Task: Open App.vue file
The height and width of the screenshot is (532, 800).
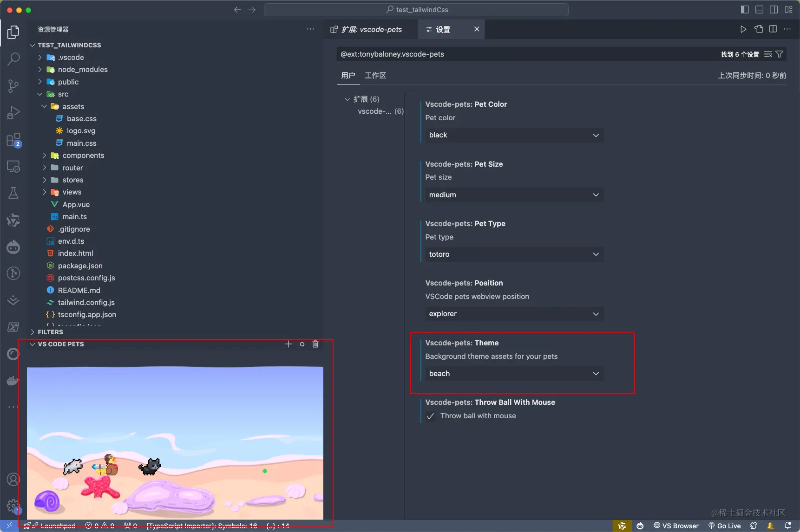Action: [76, 205]
